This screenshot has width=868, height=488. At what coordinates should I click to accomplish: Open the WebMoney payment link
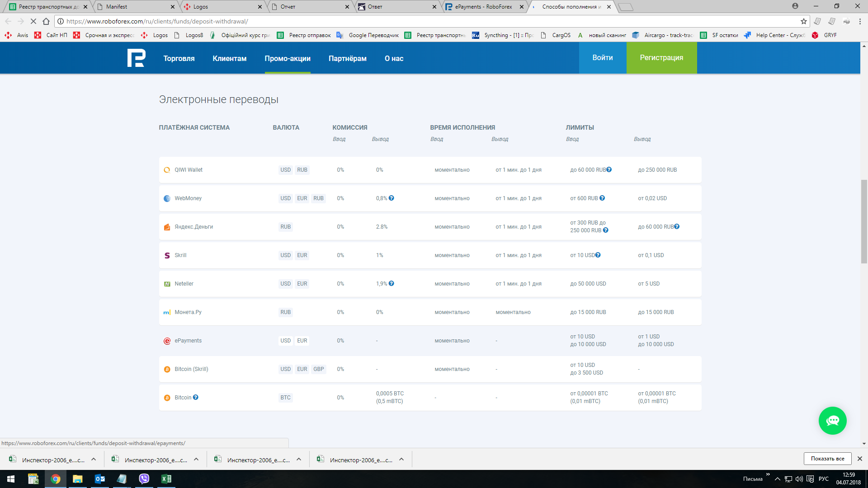[188, 198]
